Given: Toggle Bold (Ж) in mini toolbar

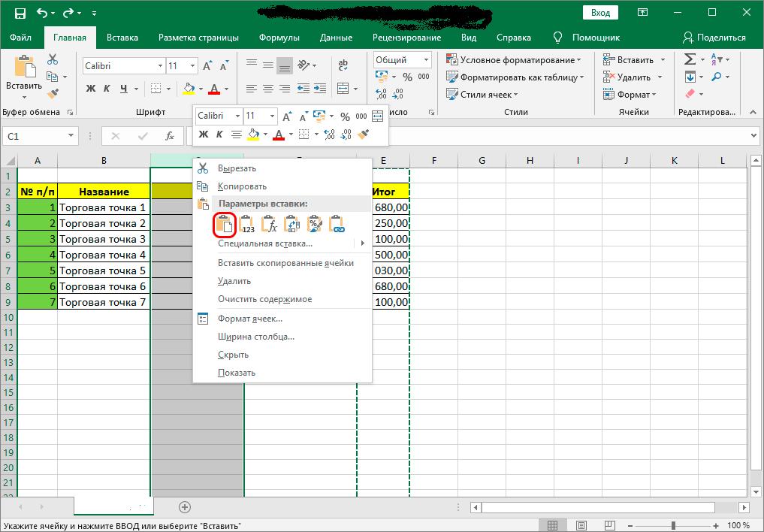Looking at the screenshot, I should pyautogui.click(x=204, y=135).
